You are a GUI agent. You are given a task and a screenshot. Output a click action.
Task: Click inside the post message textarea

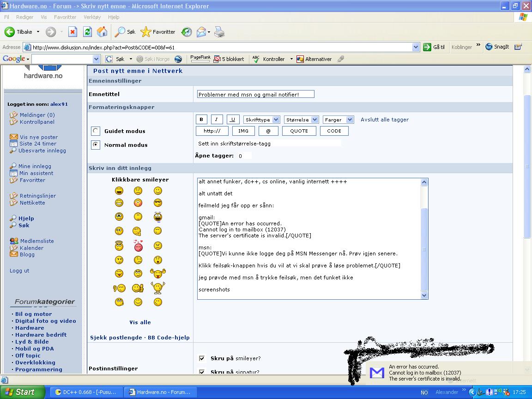click(309, 238)
